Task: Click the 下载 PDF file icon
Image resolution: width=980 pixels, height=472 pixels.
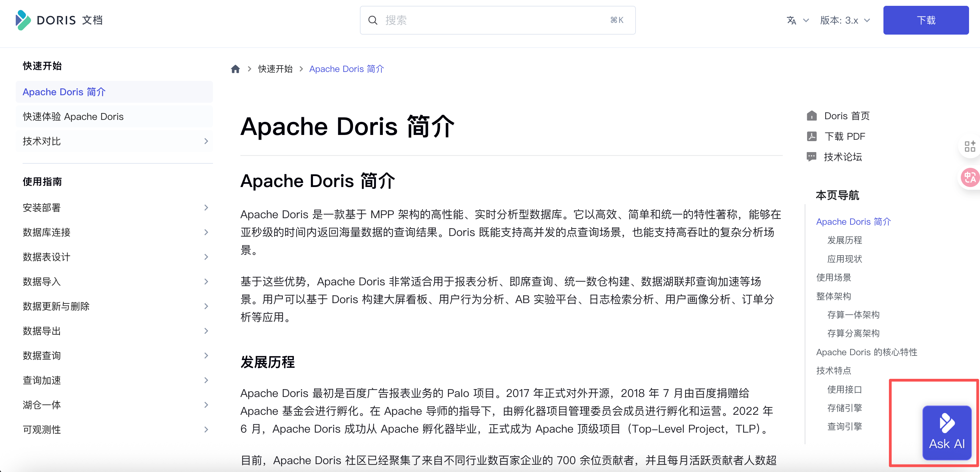Action: tap(812, 136)
